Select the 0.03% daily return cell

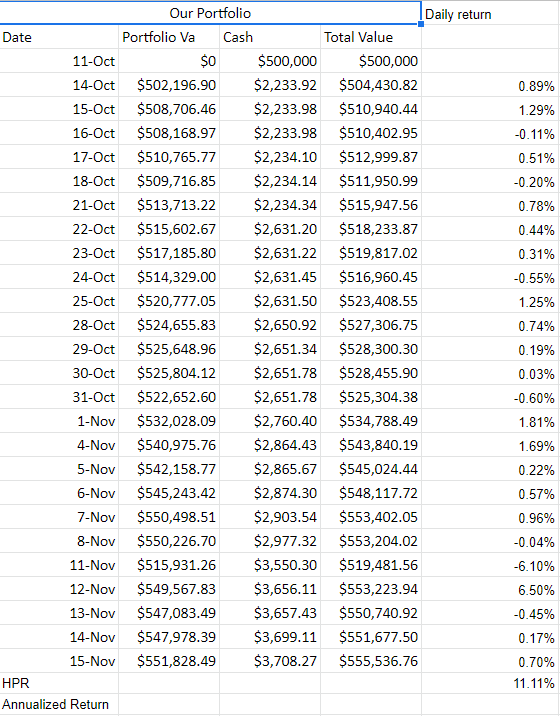(x=491, y=373)
